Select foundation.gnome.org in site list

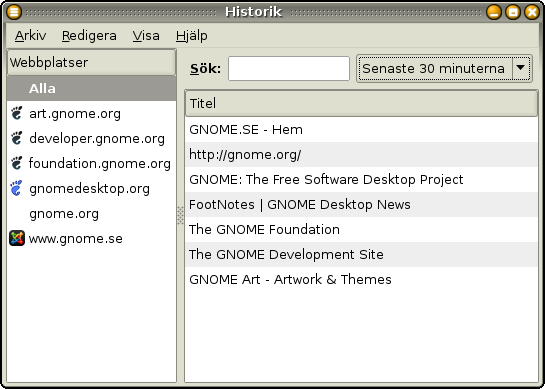[x=92, y=164]
